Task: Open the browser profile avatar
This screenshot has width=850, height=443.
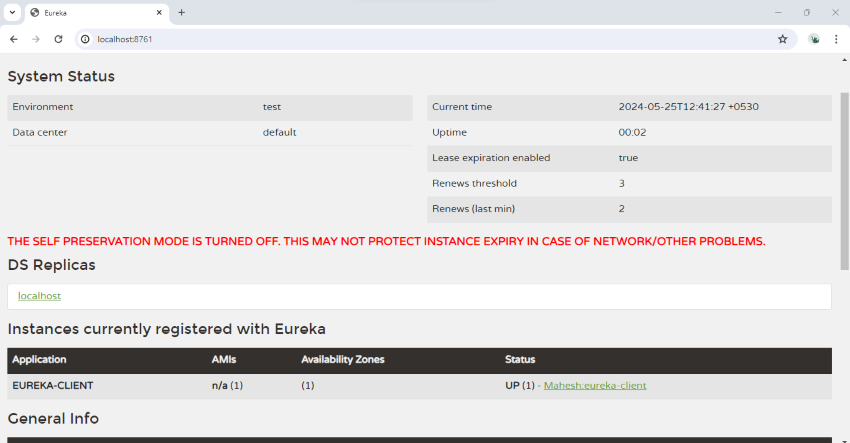Action: coord(814,39)
